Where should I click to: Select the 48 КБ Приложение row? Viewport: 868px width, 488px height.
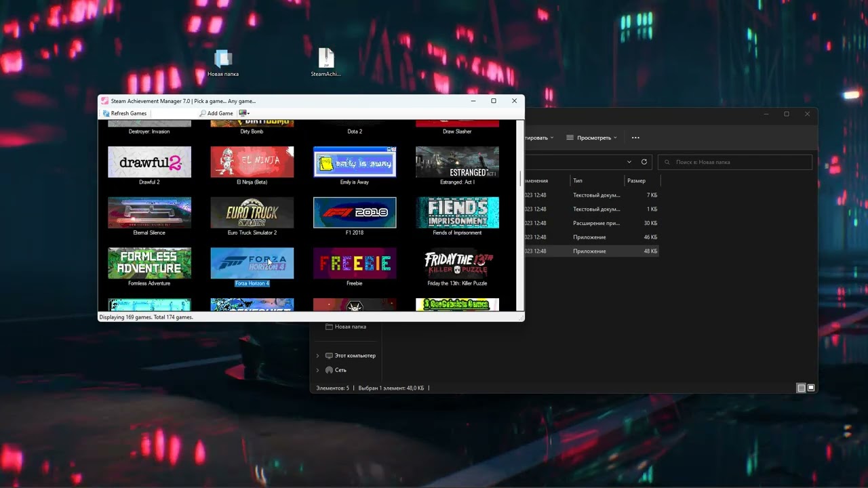coord(591,251)
